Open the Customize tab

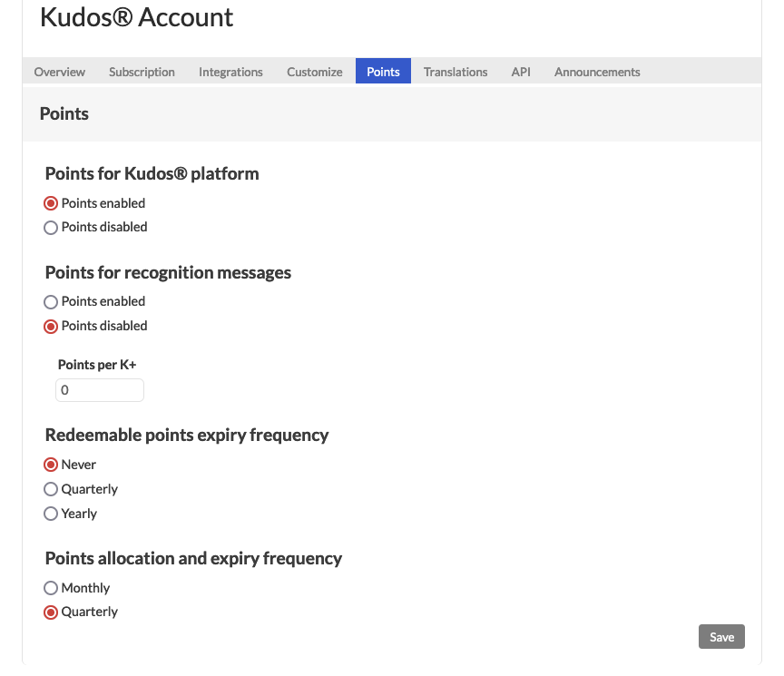coord(315,72)
